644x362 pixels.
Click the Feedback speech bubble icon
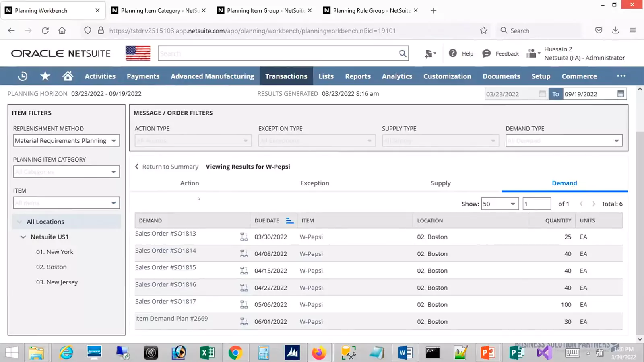pyautogui.click(x=486, y=53)
